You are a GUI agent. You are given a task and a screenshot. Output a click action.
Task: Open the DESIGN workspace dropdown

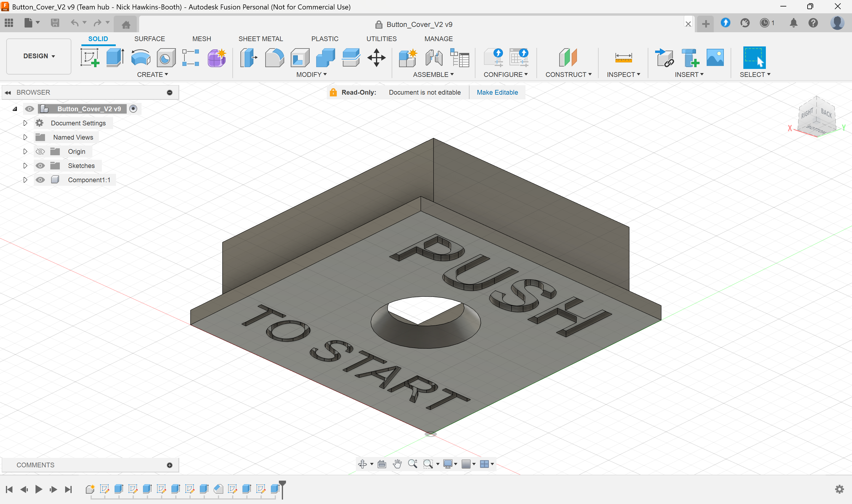click(x=39, y=56)
